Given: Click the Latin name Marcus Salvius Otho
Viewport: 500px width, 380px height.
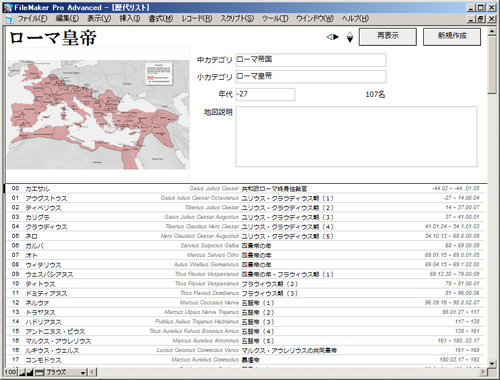Looking at the screenshot, I should pos(213,255).
